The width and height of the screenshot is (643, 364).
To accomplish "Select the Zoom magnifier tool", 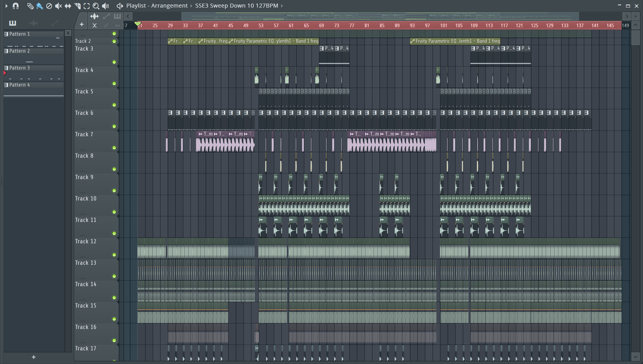I will tap(96, 6).
